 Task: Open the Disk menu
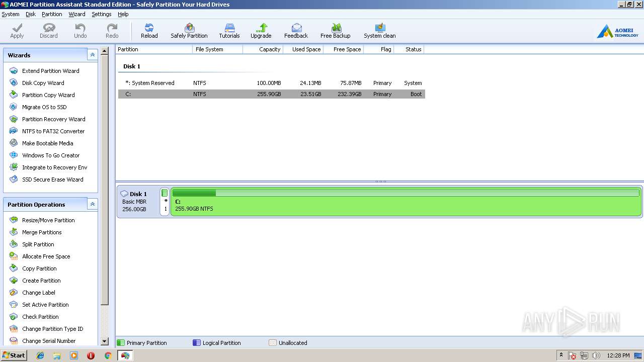pyautogui.click(x=31, y=14)
